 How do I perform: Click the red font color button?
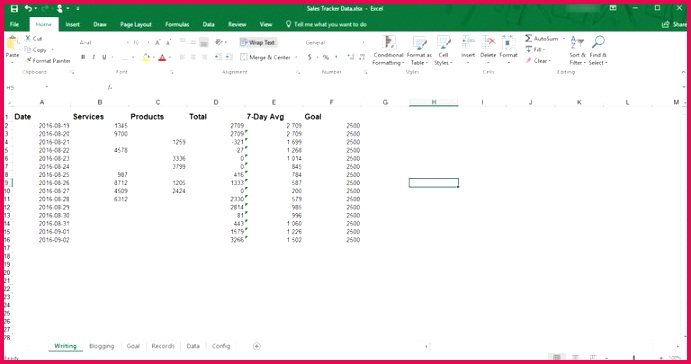(x=162, y=57)
